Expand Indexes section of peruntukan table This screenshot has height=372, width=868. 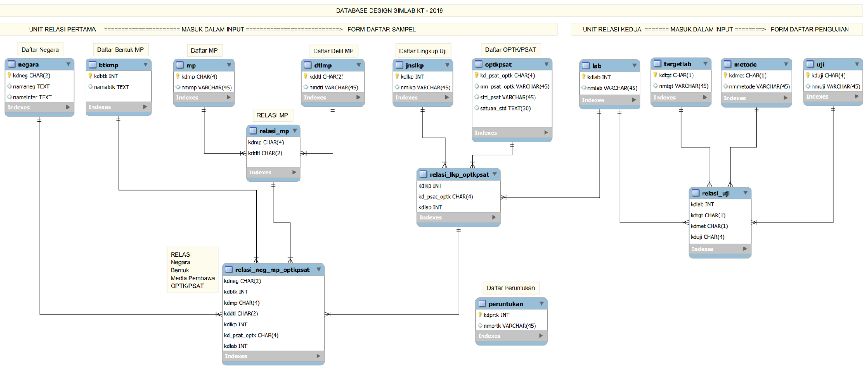pyautogui.click(x=541, y=336)
